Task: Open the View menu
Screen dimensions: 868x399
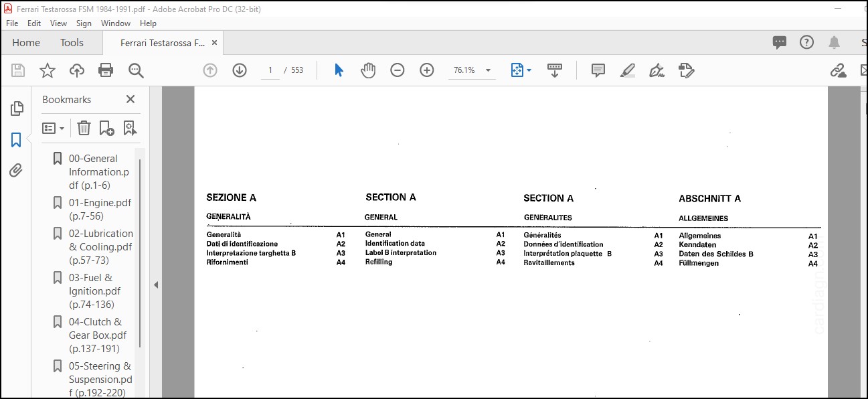Action: [59, 23]
